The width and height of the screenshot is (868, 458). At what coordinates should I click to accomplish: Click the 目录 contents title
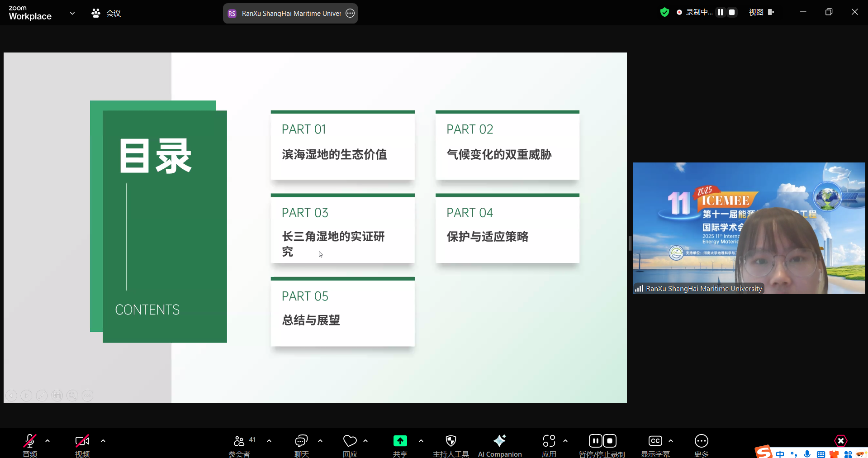coord(156,156)
